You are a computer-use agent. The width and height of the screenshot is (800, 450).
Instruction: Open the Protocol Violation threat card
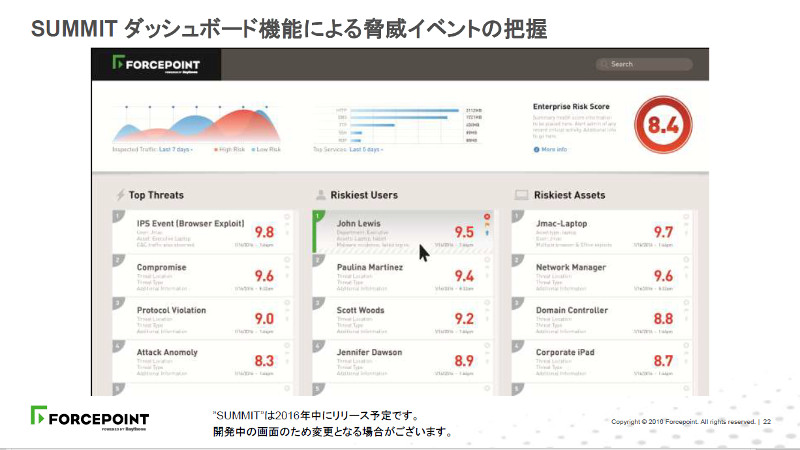click(x=203, y=318)
